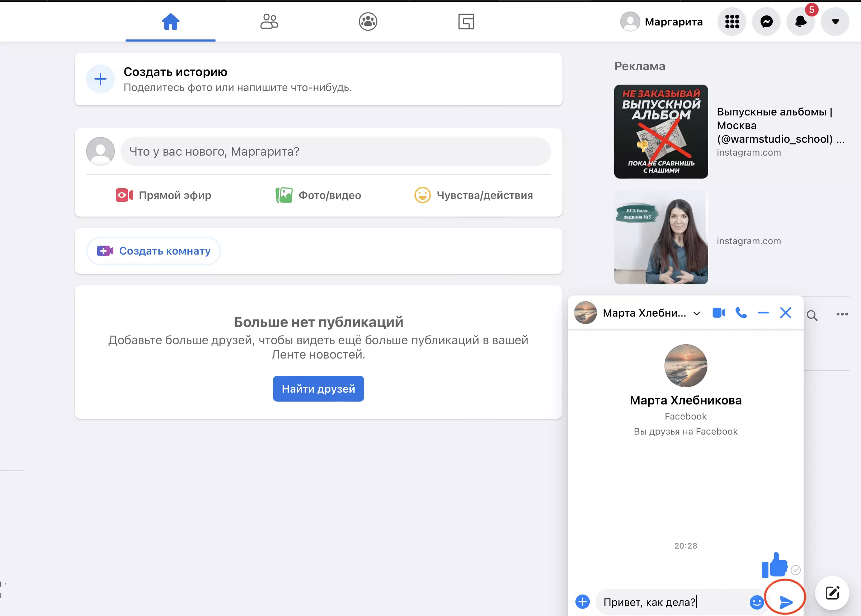
Task: Open the Gaming tab icon
Action: (466, 22)
